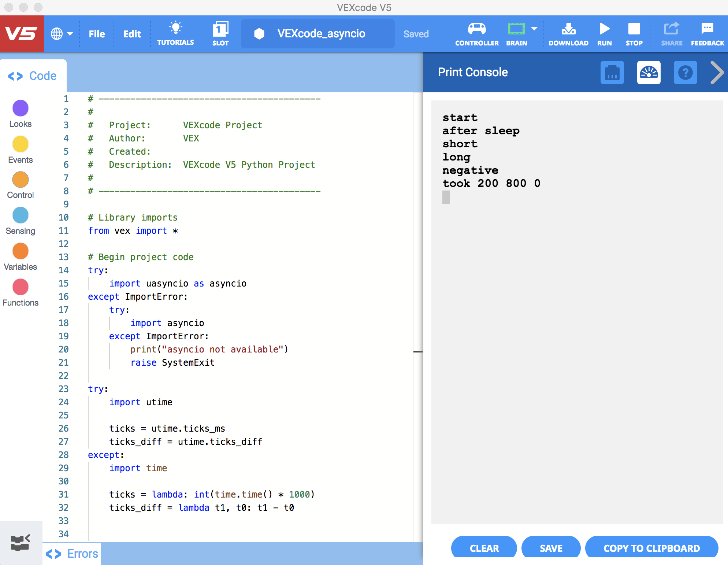Click the Share icon
The height and width of the screenshot is (565, 728).
click(x=672, y=34)
